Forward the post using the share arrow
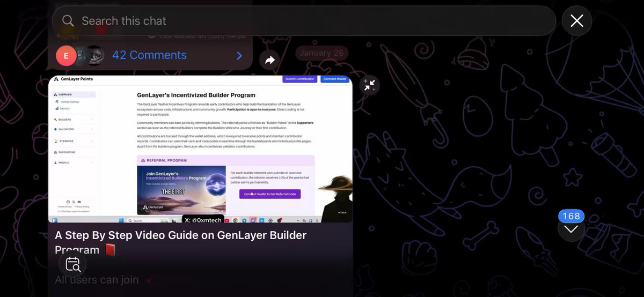644x297 pixels. 270,60
